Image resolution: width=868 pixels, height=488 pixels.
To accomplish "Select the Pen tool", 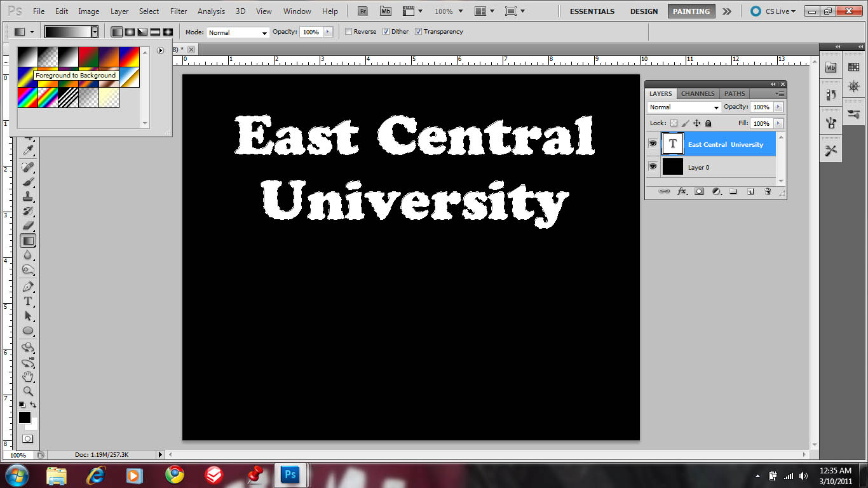I will (x=28, y=287).
